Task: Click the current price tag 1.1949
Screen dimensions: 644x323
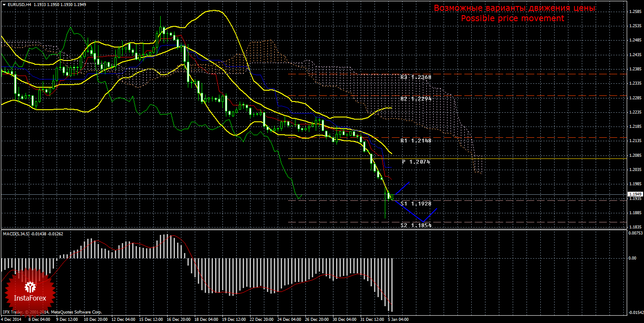Action: click(x=634, y=194)
